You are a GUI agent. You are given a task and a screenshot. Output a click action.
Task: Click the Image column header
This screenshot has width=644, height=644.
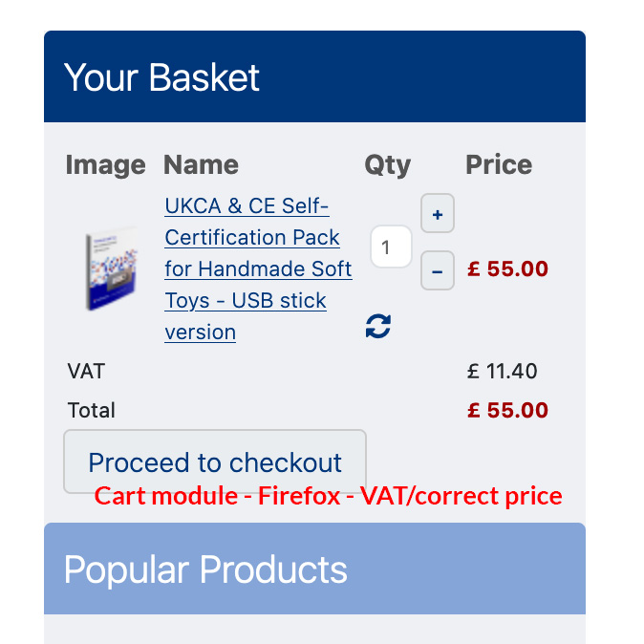click(105, 164)
